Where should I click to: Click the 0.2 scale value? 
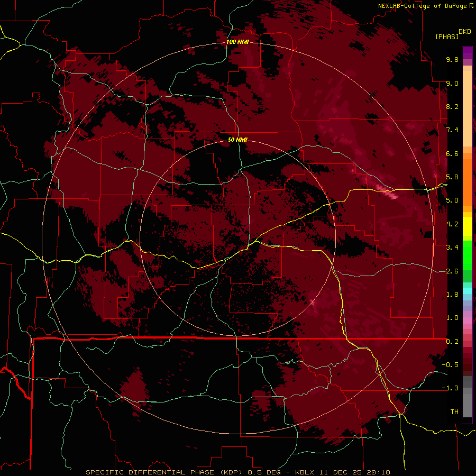[x=452, y=342]
